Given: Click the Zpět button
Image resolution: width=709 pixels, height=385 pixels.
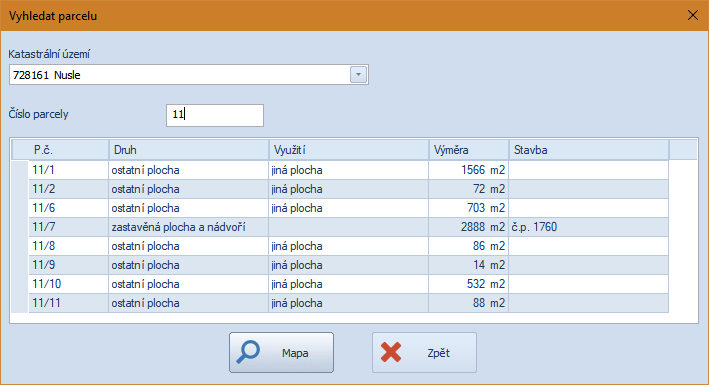Looking at the screenshot, I should pyautogui.click(x=424, y=352).
